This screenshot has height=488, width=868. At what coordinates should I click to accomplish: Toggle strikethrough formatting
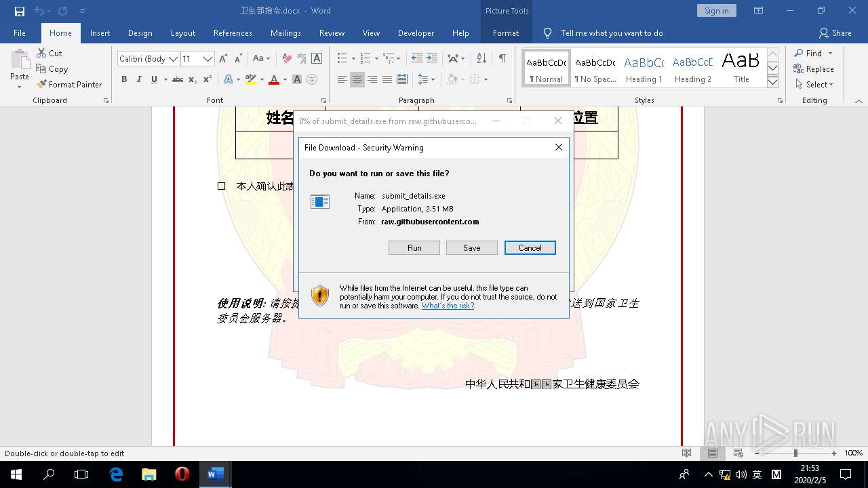pyautogui.click(x=178, y=79)
